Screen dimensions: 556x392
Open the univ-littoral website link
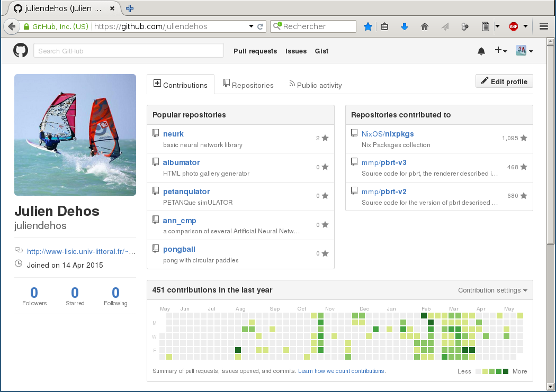(81, 251)
